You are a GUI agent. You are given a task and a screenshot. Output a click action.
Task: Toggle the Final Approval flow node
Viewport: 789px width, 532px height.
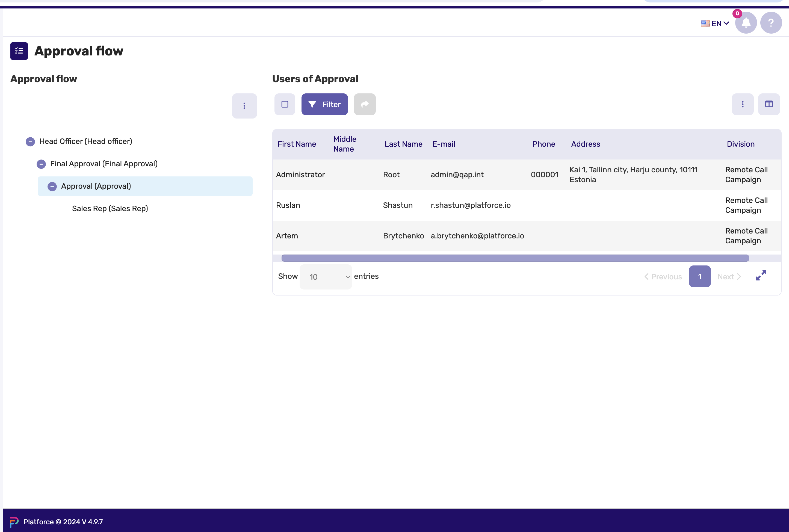[x=41, y=163]
